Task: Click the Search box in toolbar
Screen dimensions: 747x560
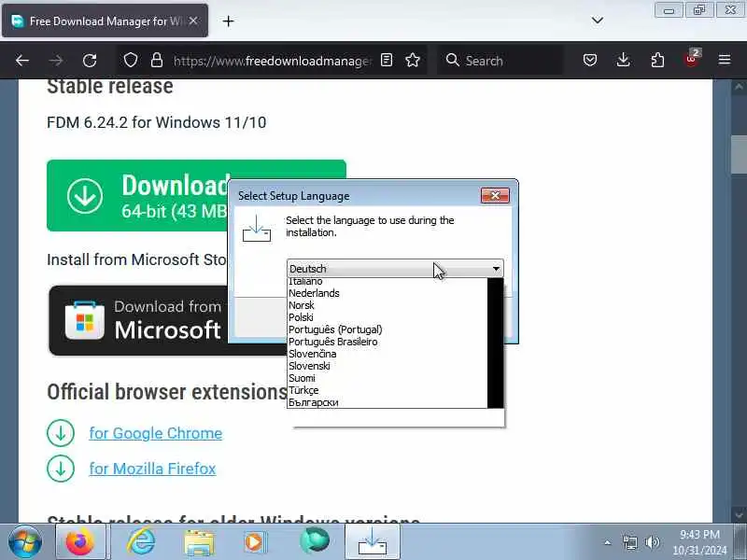Action: point(500,61)
